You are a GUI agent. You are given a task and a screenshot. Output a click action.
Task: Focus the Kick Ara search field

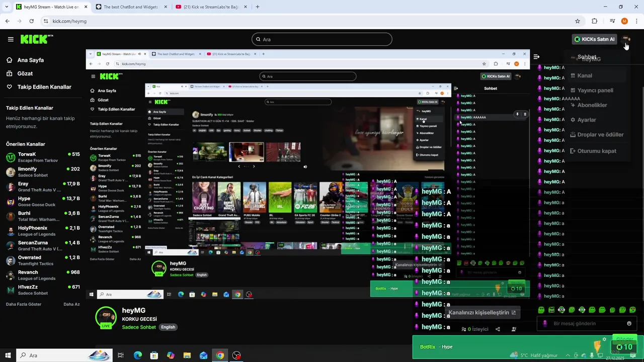(322, 39)
